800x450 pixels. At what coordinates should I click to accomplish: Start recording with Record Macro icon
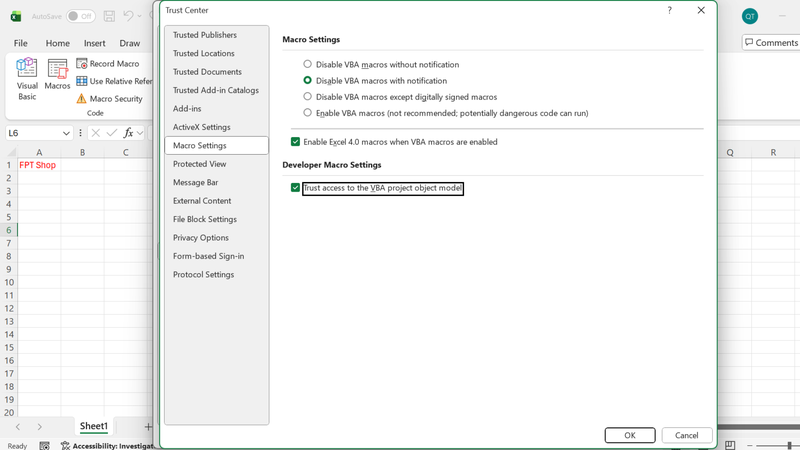click(x=82, y=63)
